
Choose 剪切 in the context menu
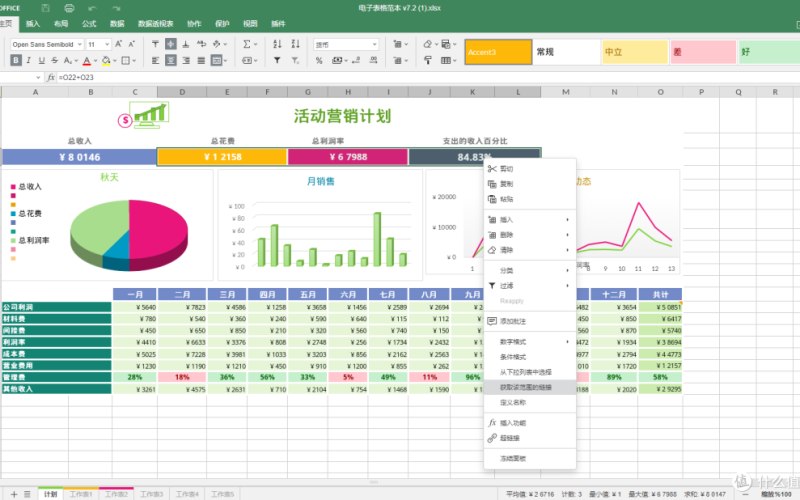tap(530, 168)
